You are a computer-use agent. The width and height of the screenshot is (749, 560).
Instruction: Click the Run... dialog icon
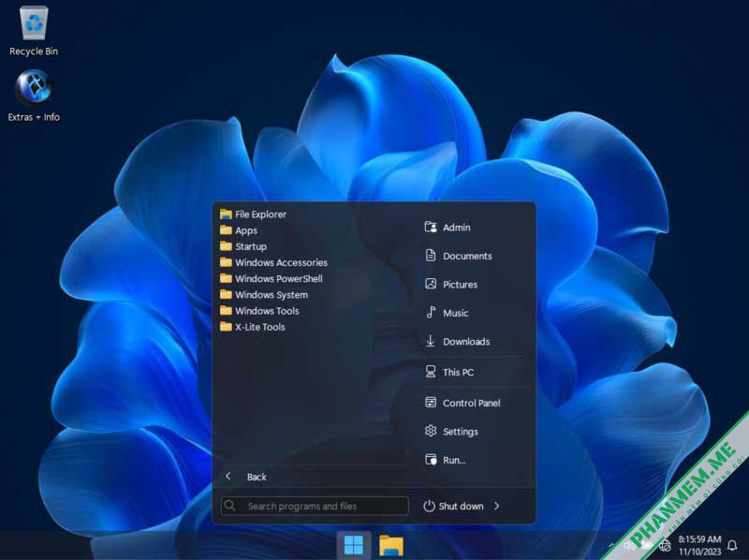(x=431, y=460)
